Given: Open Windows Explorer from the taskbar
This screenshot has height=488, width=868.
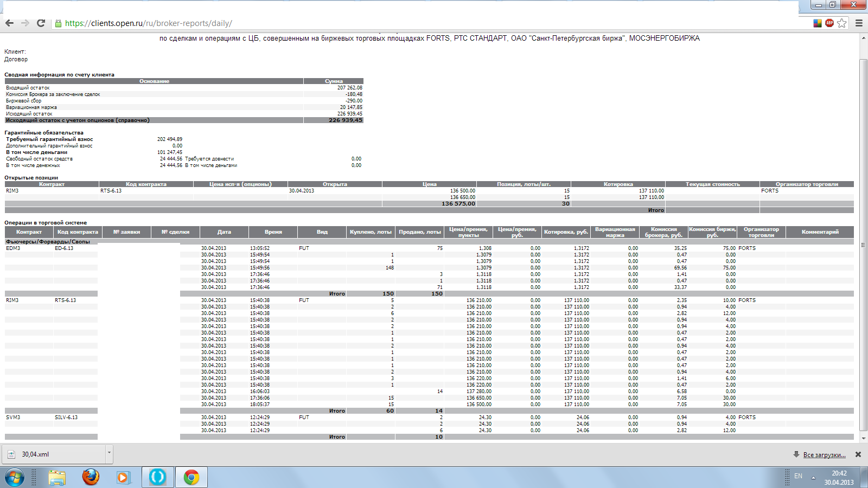Looking at the screenshot, I should click(x=57, y=477).
